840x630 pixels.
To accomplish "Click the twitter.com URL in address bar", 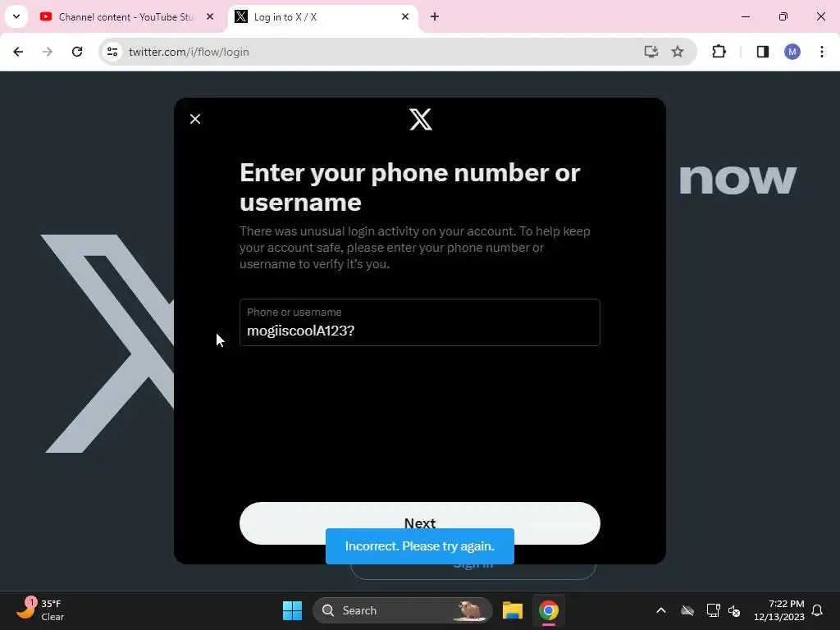I will tap(189, 52).
